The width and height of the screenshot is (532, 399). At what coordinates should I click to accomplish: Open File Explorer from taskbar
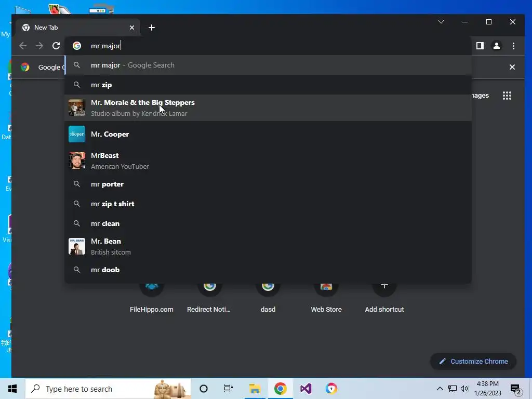pyautogui.click(x=255, y=389)
